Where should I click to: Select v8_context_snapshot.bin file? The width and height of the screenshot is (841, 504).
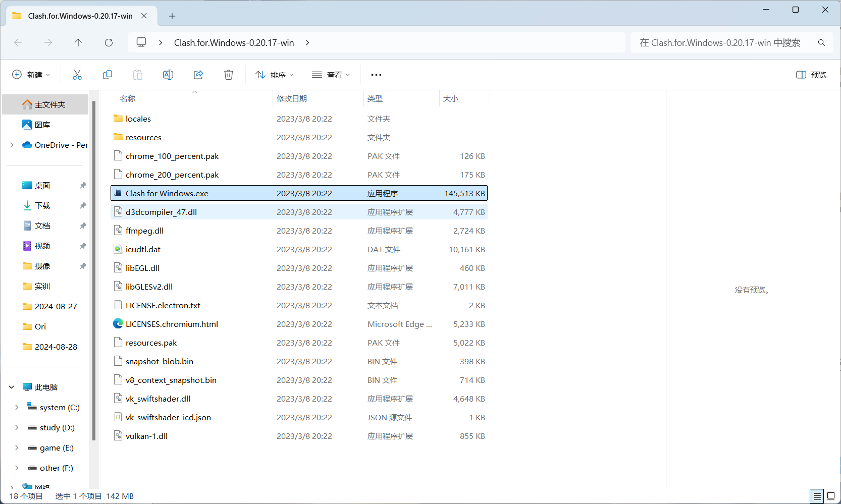(x=299, y=380)
